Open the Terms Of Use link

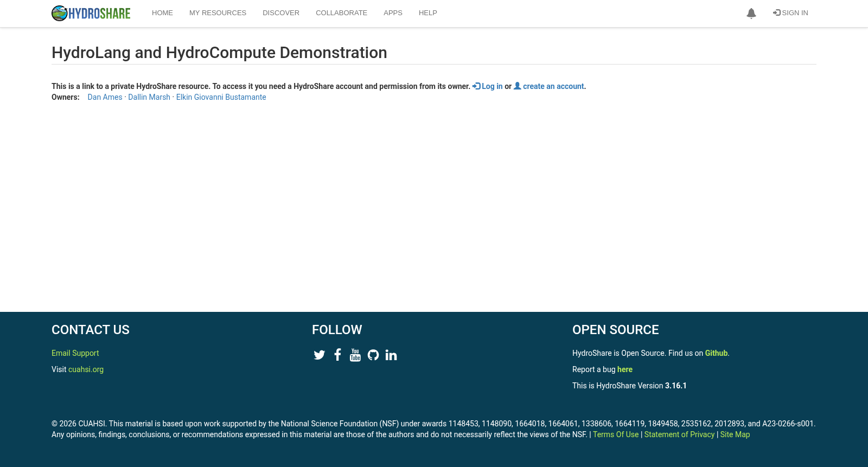(616, 434)
